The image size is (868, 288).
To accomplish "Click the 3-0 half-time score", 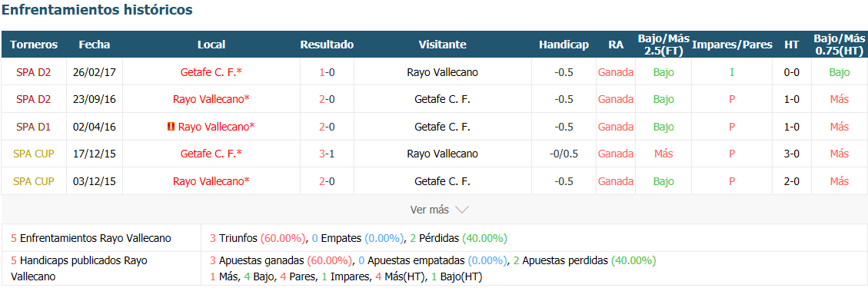I will click(x=792, y=154).
